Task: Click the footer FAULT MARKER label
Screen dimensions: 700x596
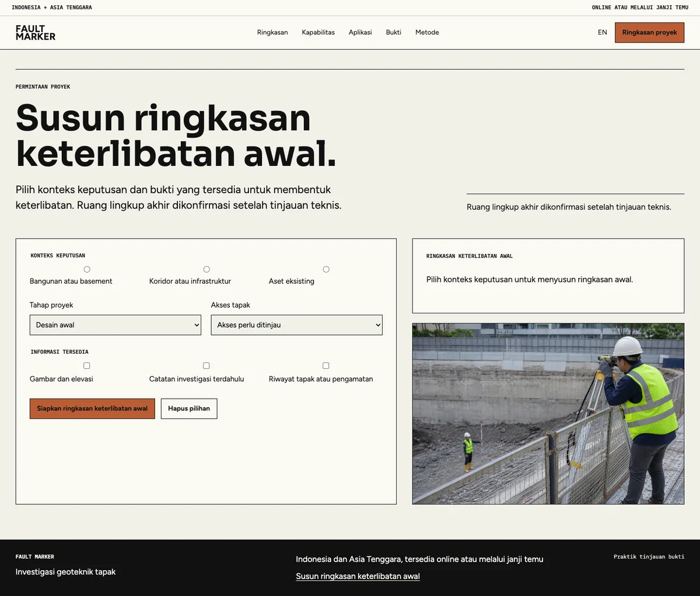Action: [x=35, y=557]
